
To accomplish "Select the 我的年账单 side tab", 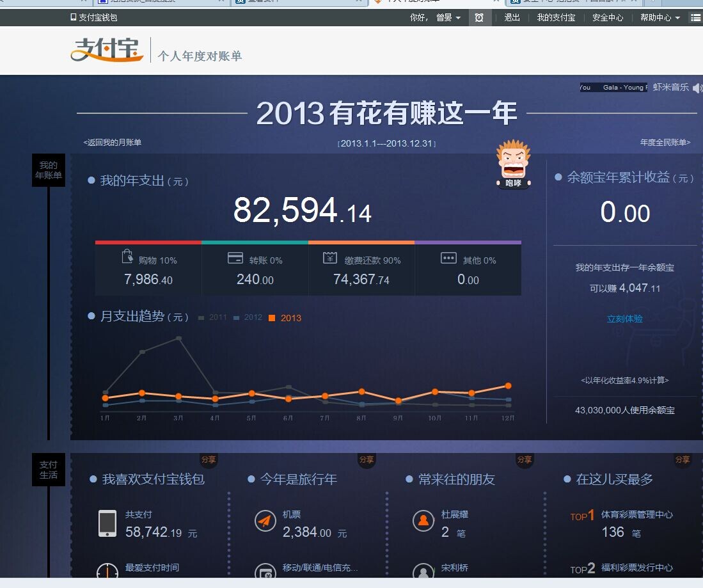I will [x=49, y=170].
